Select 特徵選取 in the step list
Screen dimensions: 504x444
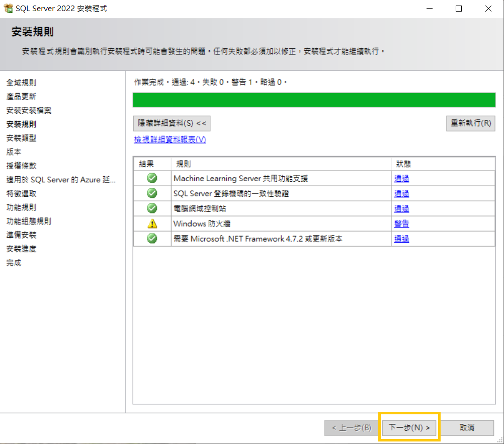tap(21, 193)
